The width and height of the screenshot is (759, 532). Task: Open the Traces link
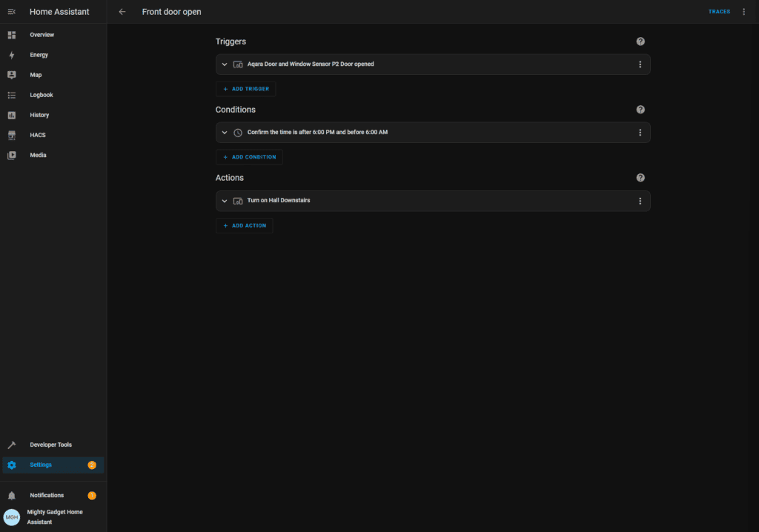pos(719,12)
